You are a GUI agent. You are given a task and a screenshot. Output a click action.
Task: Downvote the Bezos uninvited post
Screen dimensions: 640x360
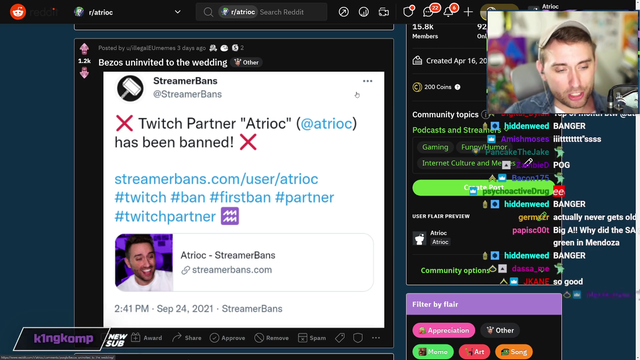coord(84,73)
